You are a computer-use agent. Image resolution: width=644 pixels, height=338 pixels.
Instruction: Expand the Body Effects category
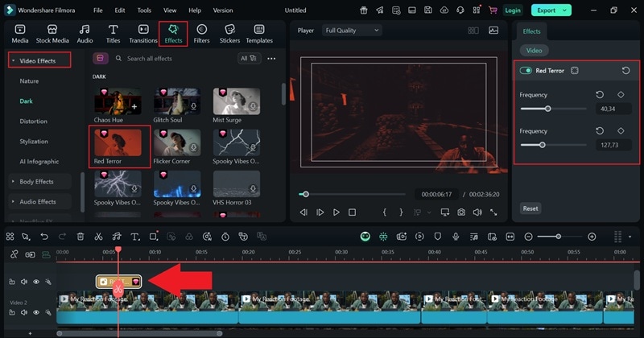coord(39,182)
